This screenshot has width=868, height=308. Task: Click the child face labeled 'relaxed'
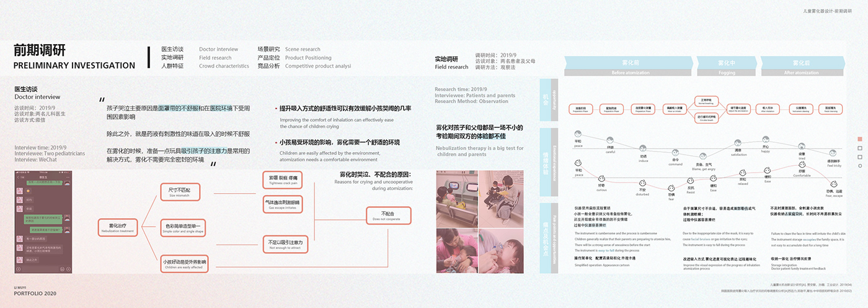pos(742,173)
